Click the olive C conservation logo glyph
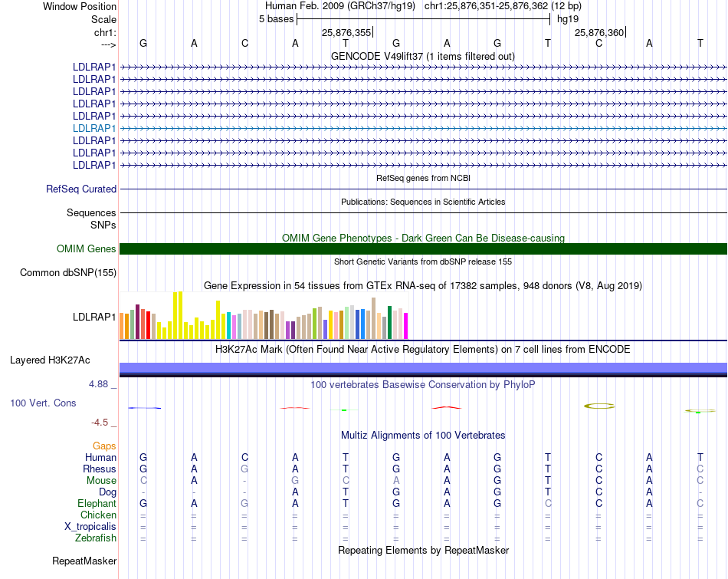 pos(599,406)
